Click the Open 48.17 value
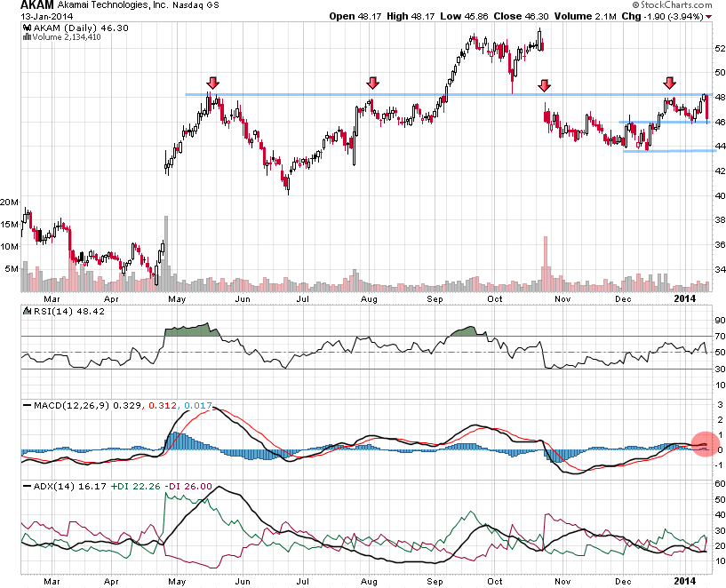 (x=355, y=16)
